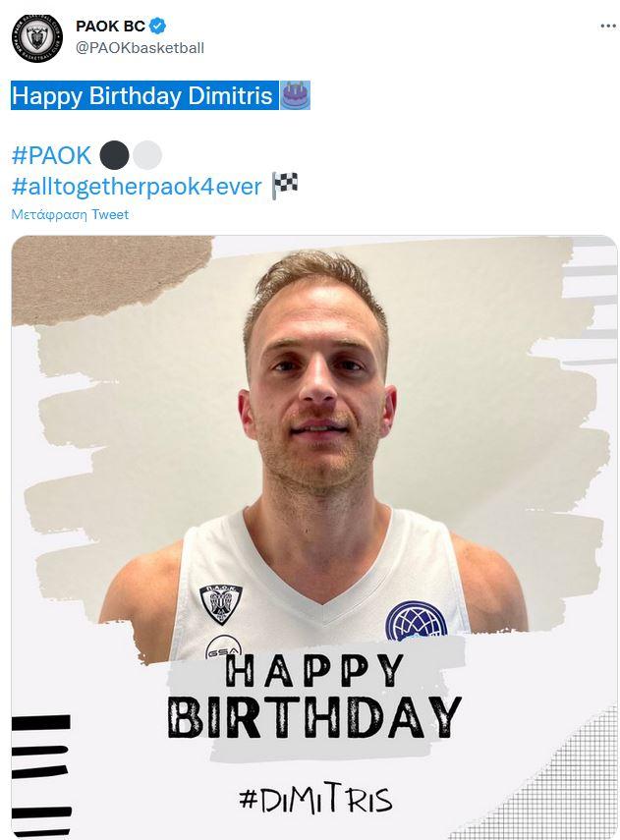Click the highlighted Happy Birthday Dimitris text
The image size is (620, 840).
(x=142, y=95)
